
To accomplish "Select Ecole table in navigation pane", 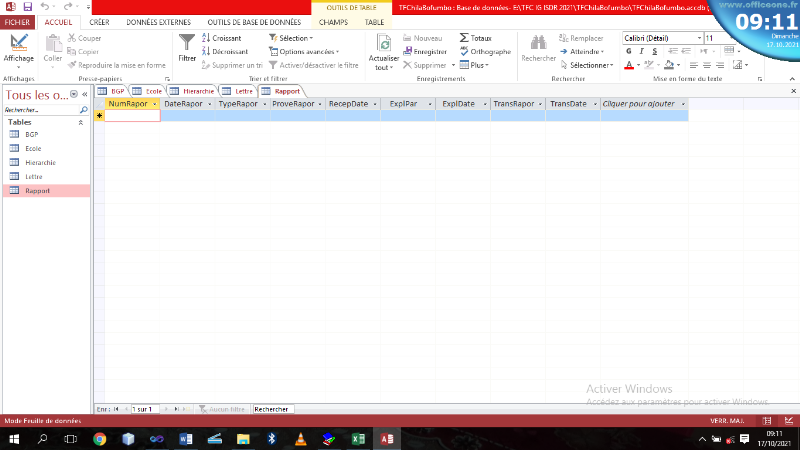I will click(x=33, y=148).
